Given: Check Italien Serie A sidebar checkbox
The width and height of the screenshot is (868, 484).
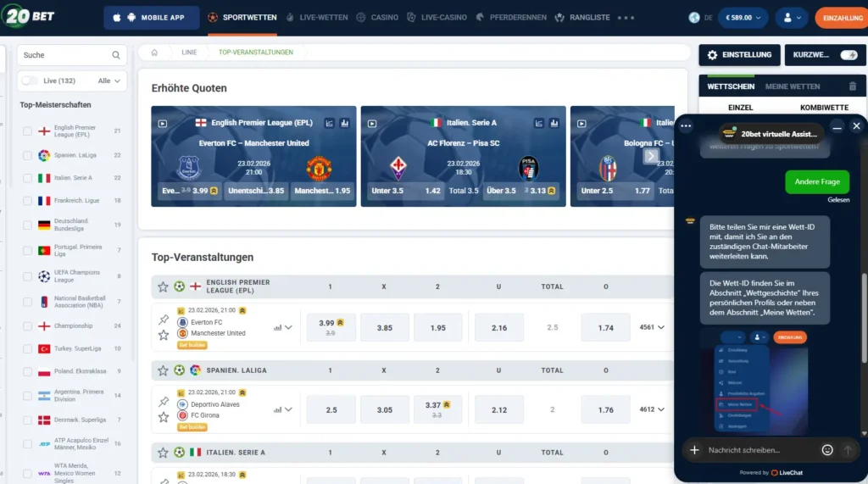Looking at the screenshot, I should (x=27, y=178).
